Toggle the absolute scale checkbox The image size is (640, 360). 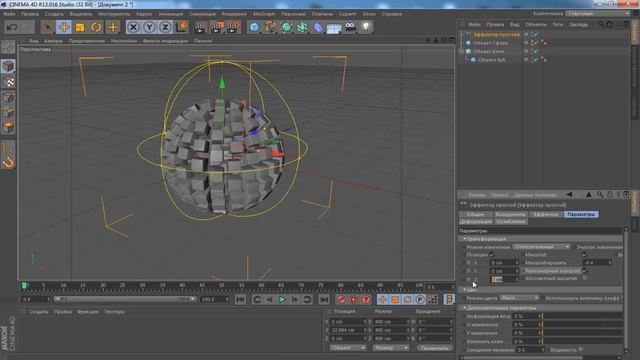tap(585, 278)
